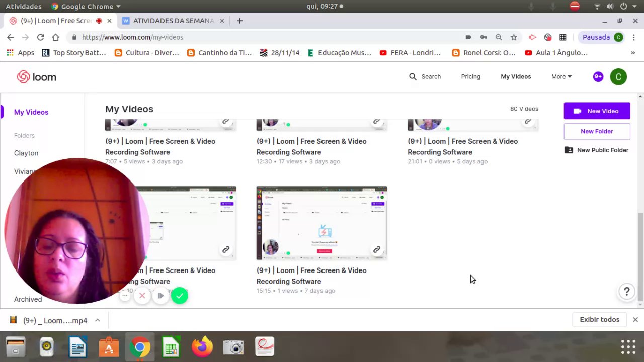Open the Atividades overview
The height and width of the screenshot is (362, 644).
[24, 7]
